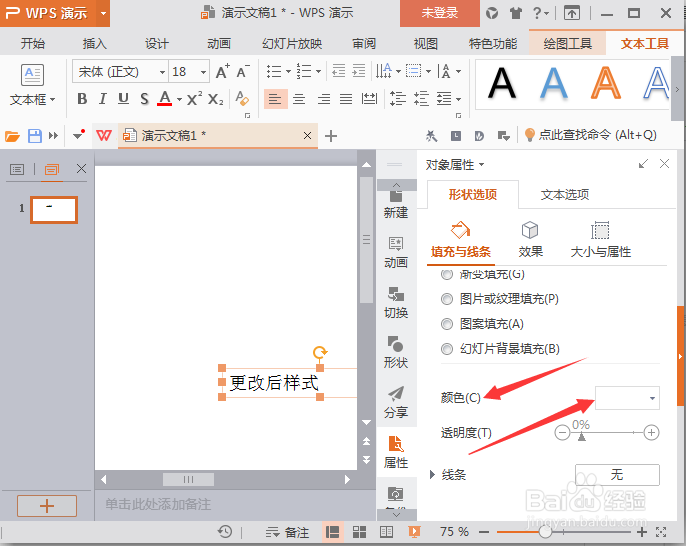This screenshot has height=546, width=686.
Task: Clear formatting with the eraser icon
Action: [x=242, y=99]
